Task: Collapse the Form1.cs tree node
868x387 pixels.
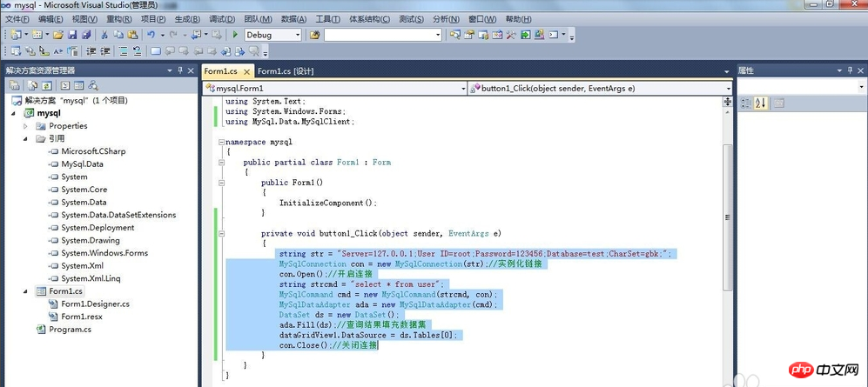Action: pos(25,290)
